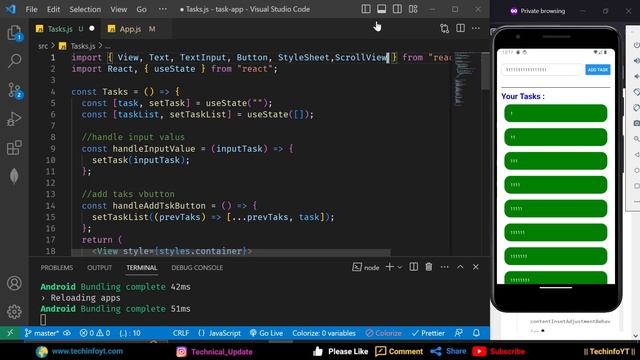Open the feedback icon in status bar
Viewport: 640px width, 360px height.
(x=459, y=333)
